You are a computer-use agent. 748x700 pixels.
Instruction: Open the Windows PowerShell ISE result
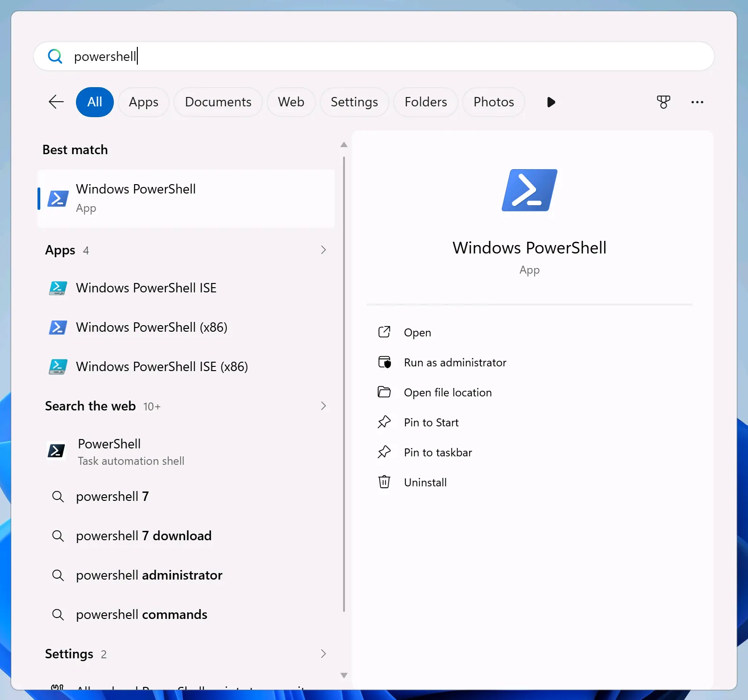186,288
